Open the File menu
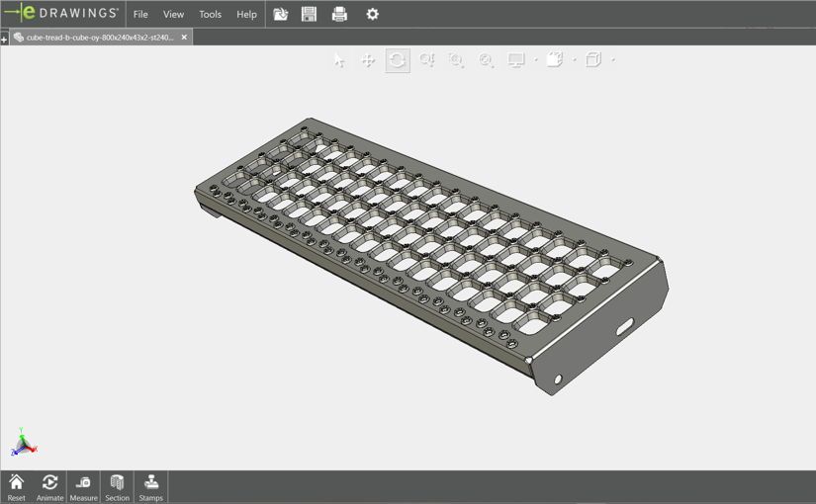The width and height of the screenshot is (816, 504). (140, 15)
